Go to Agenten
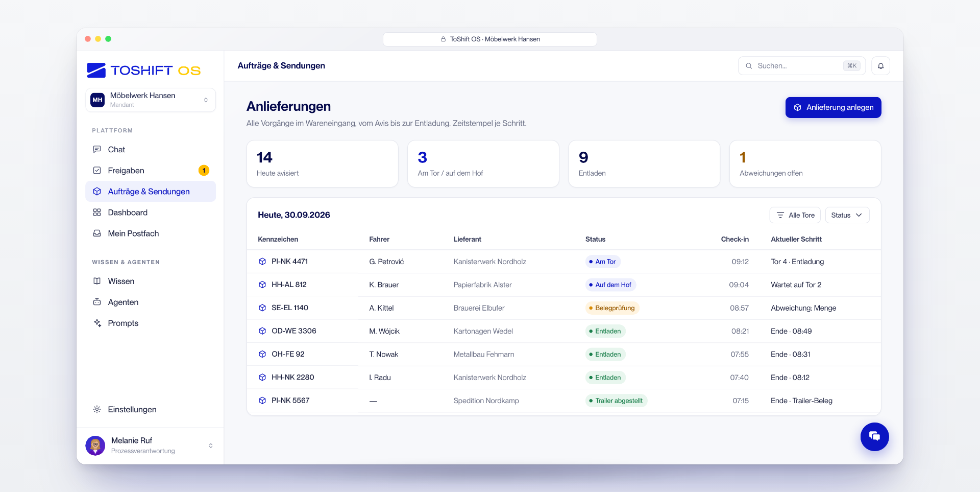Image resolution: width=980 pixels, height=492 pixels. pos(151,302)
